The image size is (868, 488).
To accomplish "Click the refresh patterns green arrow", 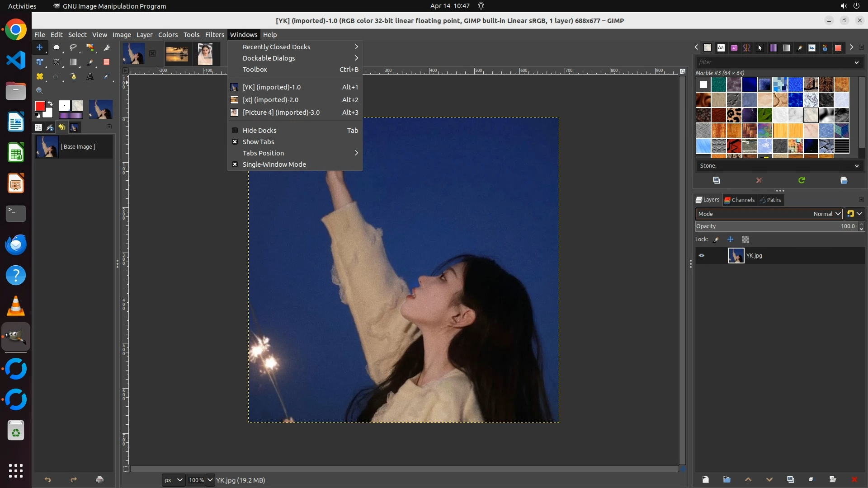I will [x=802, y=180].
